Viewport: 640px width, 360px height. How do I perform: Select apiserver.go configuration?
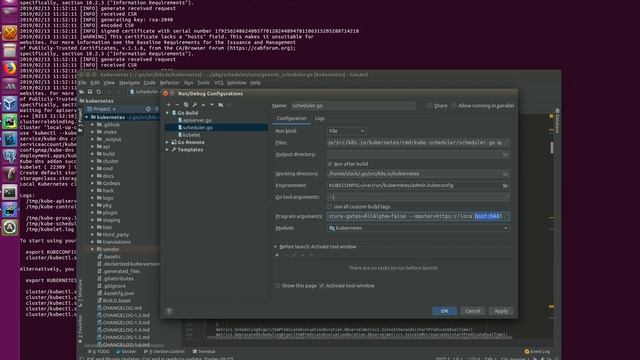click(197, 120)
